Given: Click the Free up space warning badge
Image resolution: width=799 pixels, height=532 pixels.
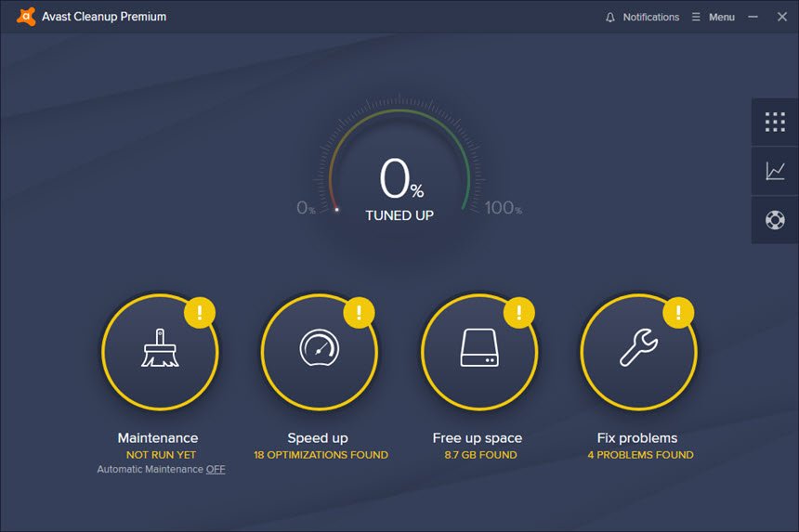Looking at the screenshot, I should point(519,313).
